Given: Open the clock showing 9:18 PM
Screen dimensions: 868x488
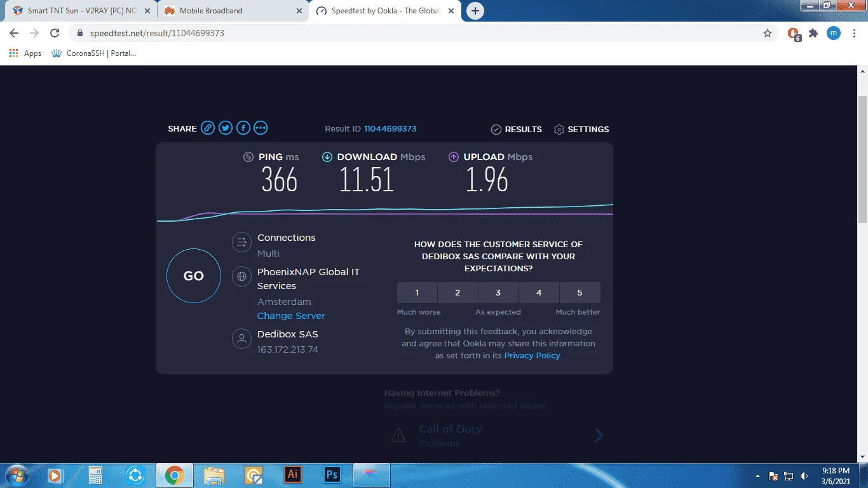Looking at the screenshot, I should click(836, 475).
